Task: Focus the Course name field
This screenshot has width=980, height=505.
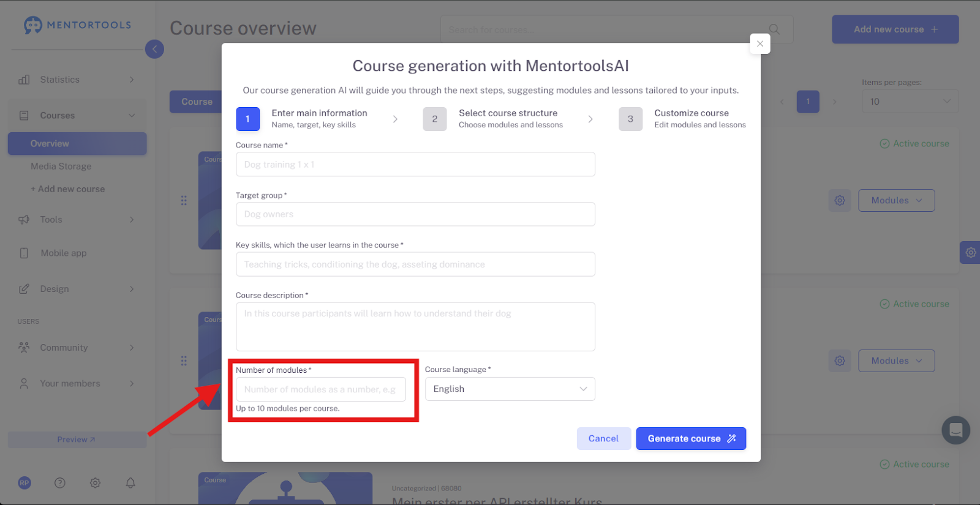Action: point(415,164)
